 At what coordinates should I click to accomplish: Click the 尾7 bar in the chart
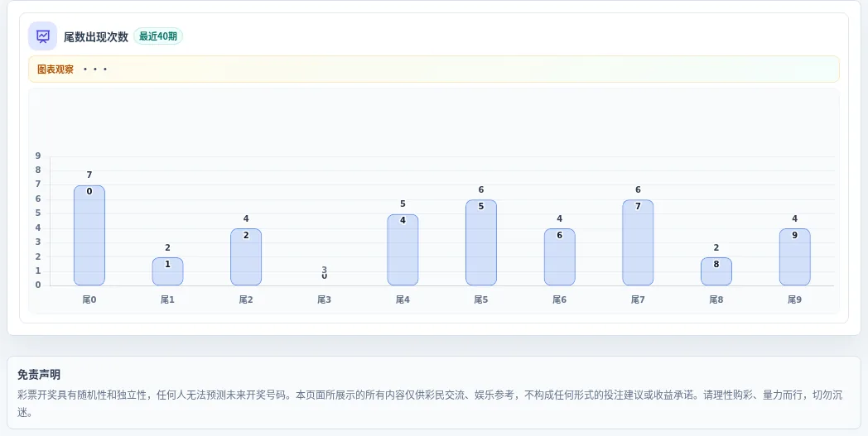click(x=638, y=242)
